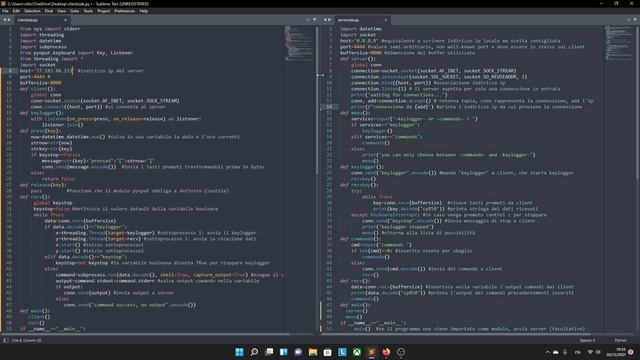Close the clientside.py tab
Screen dimensions: 640x360
click(x=65, y=20)
